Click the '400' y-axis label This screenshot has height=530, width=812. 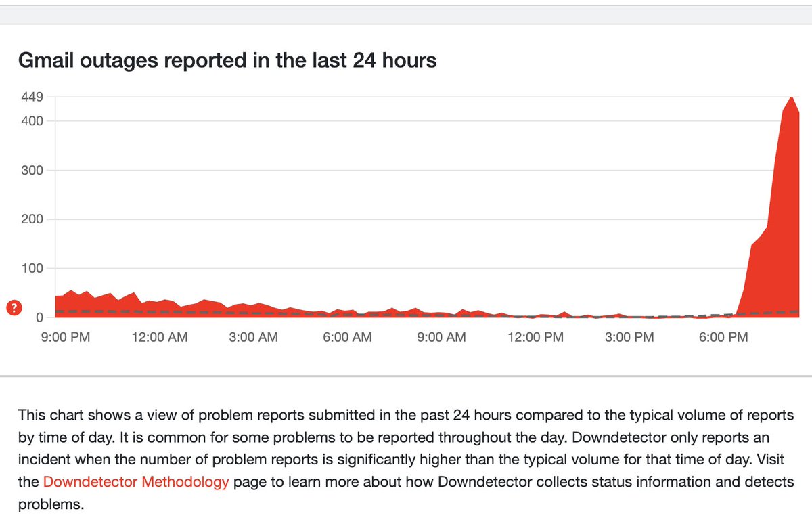point(33,121)
